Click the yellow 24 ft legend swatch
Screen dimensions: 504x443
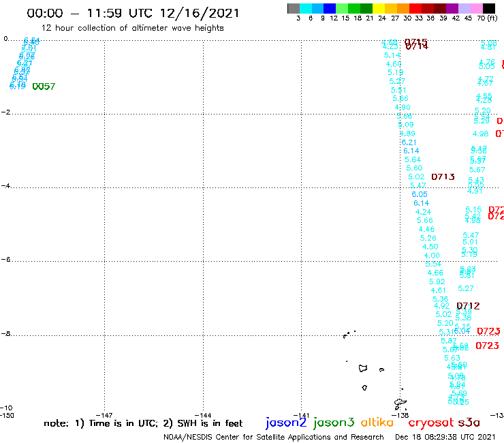(x=379, y=8)
